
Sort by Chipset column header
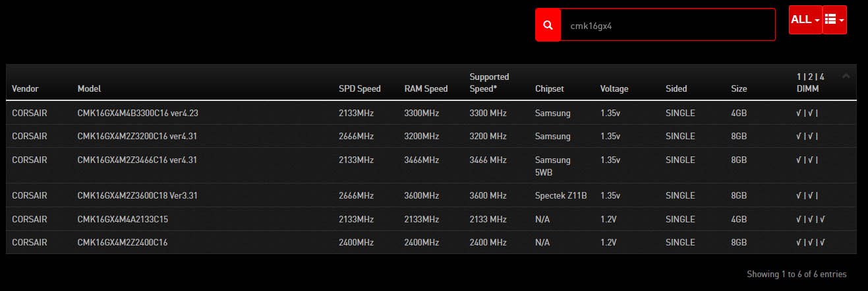click(x=550, y=88)
